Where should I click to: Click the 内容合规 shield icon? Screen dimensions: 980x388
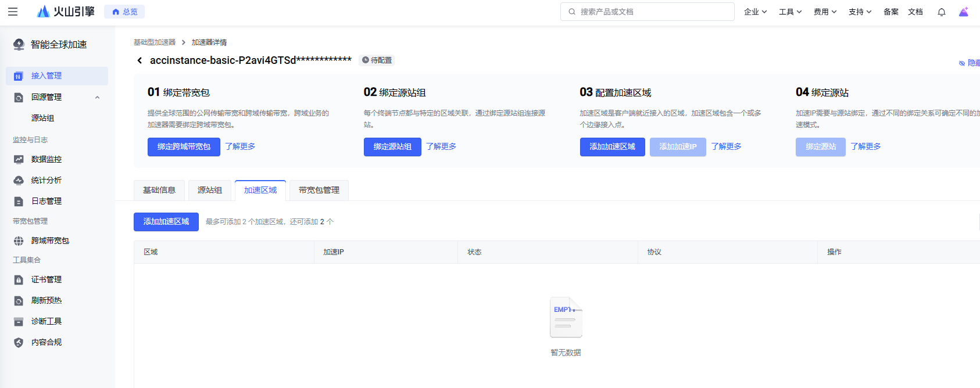(19, 342)
